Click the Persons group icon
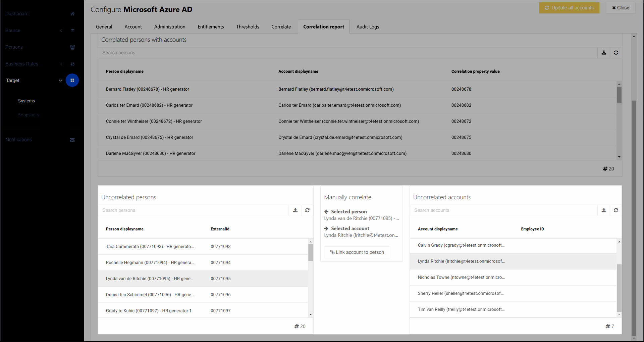644x342 pixels. [x=72, y=47]
